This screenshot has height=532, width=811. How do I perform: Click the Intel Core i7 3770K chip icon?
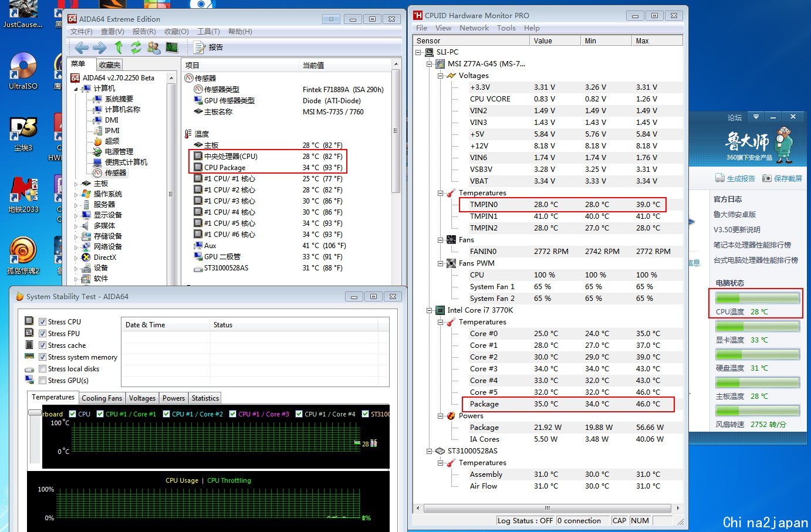click(440, 310)
